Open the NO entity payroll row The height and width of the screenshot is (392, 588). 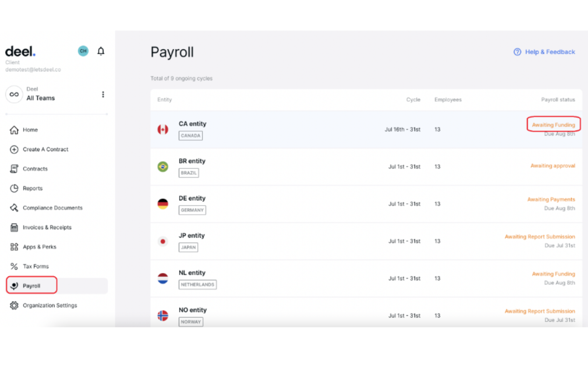366,313
